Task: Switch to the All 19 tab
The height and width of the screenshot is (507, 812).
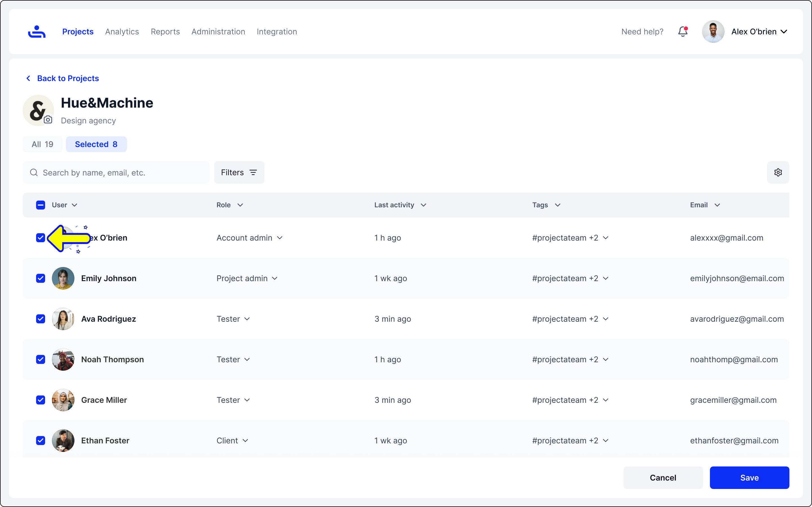Action: pos(42,144)
